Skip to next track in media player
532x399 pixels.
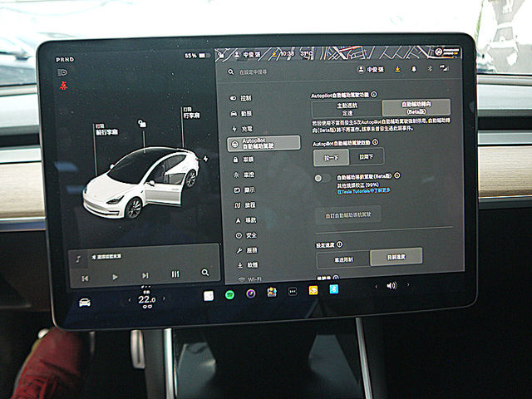point(145,275)
